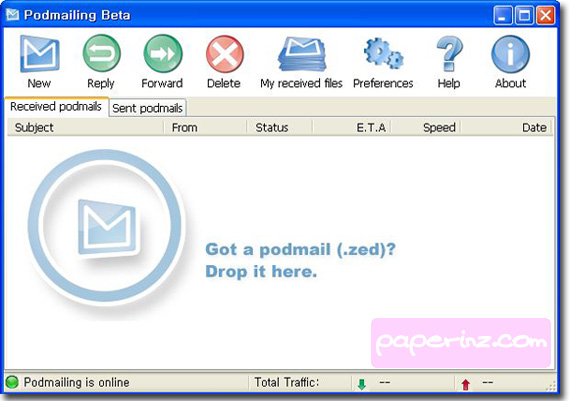
Task: Click the green online status indicator
Action: pyautogui.click(x=12, y=382)
